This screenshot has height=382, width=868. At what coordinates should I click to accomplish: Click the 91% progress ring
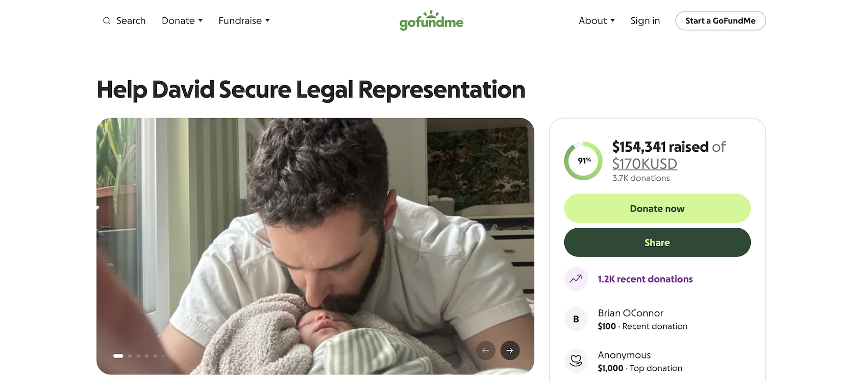coord(583,161)
